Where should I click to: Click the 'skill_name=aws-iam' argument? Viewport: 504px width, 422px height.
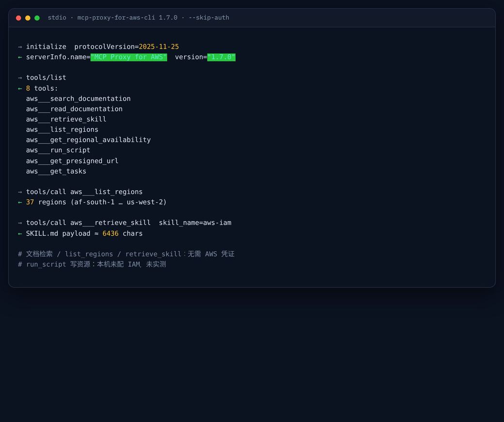pos(195,223)
